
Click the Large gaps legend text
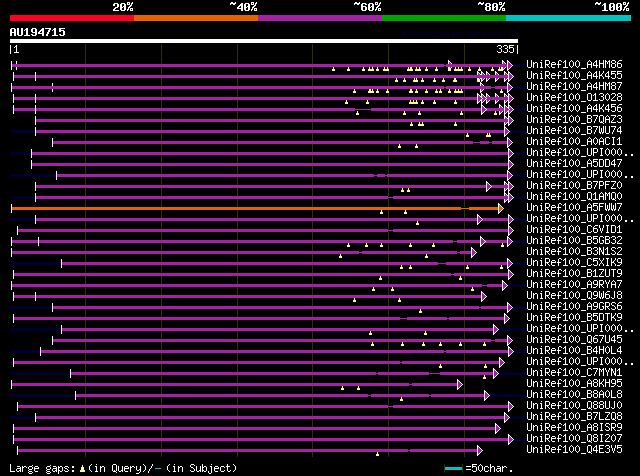123,468
